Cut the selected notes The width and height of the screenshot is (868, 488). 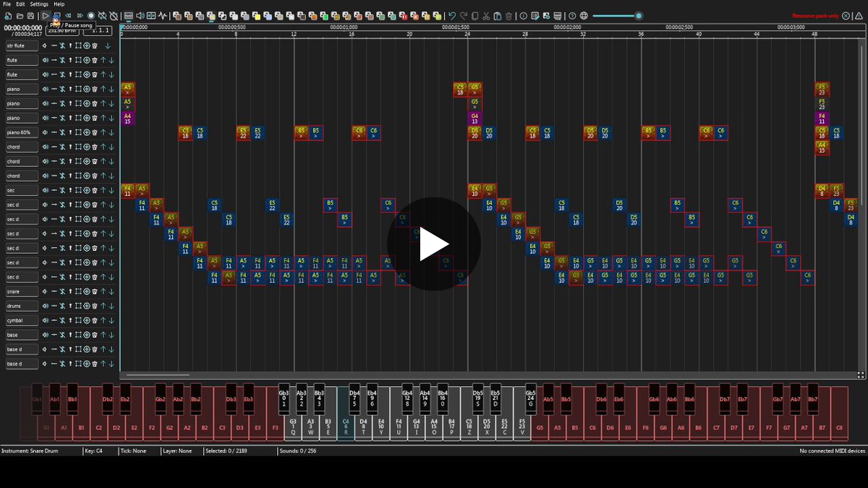(487, 15)
